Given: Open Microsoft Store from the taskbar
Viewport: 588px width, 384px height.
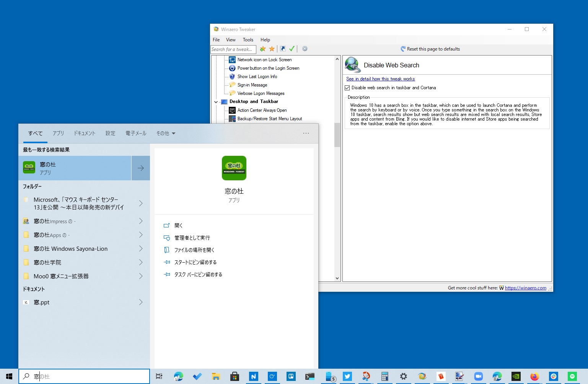Looking at the screenshot, I should point(235,376).
